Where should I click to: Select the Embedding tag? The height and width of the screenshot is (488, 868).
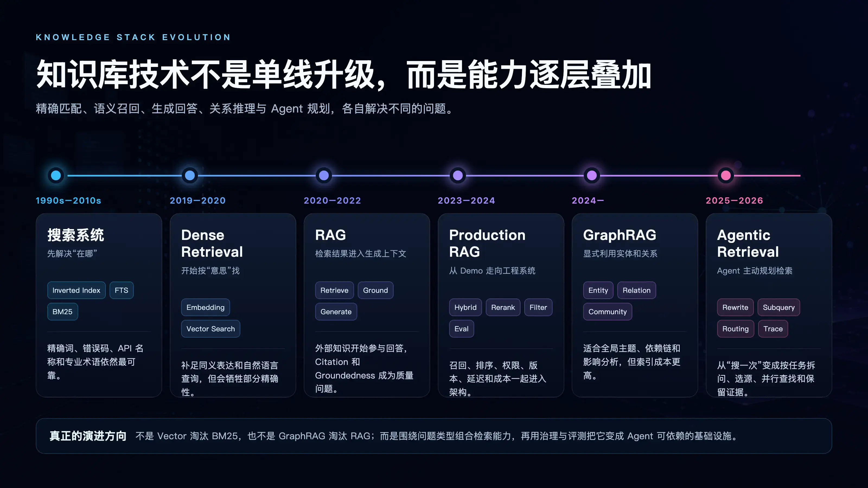205,307
